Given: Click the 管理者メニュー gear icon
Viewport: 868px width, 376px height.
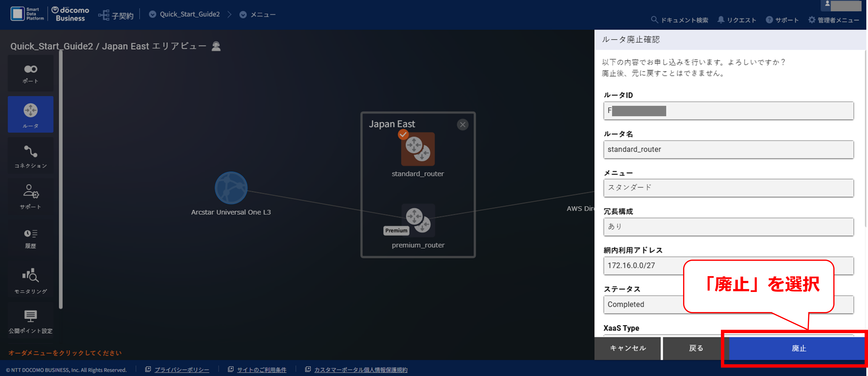Looking at the screenshot, I should [x=812, y=20].
